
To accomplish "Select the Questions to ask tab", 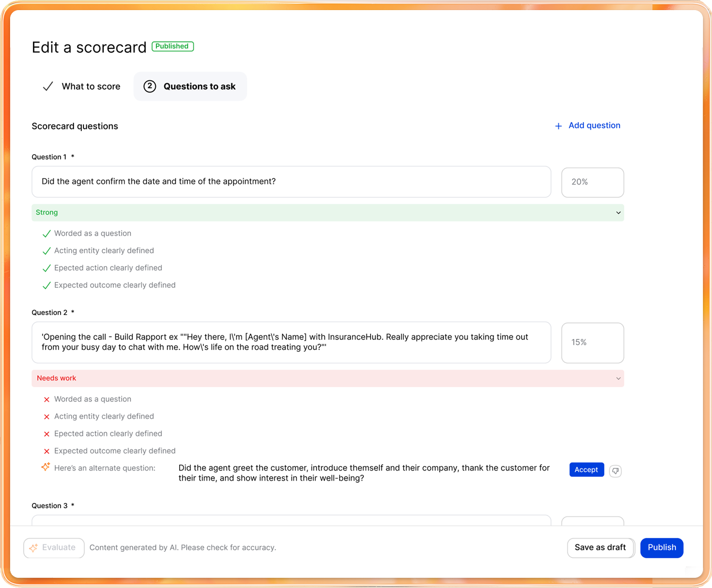I will pyautogui.click(x=199, y=86).
